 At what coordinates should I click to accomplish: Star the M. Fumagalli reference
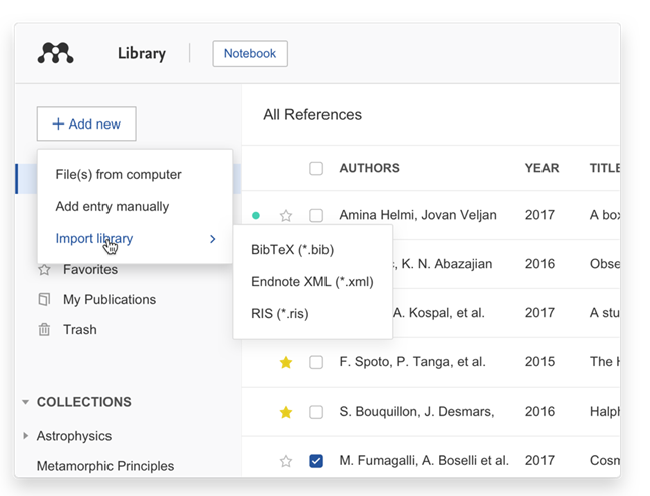coord(286,461)
